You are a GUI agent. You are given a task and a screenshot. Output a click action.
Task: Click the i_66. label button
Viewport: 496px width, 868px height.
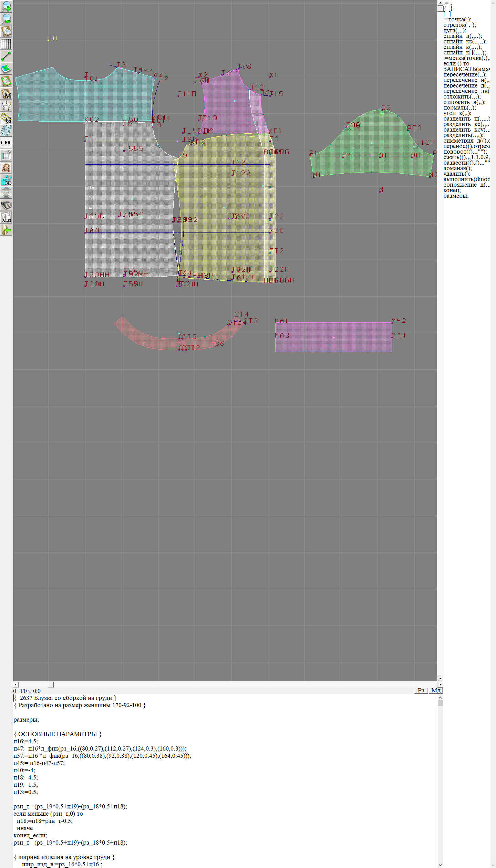coord(6,143)
